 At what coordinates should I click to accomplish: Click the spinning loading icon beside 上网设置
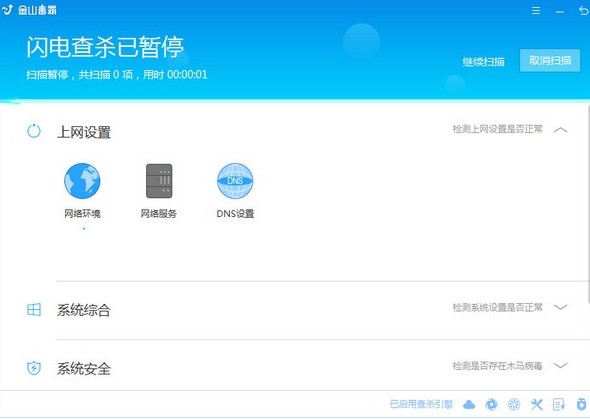click(34, 131)
